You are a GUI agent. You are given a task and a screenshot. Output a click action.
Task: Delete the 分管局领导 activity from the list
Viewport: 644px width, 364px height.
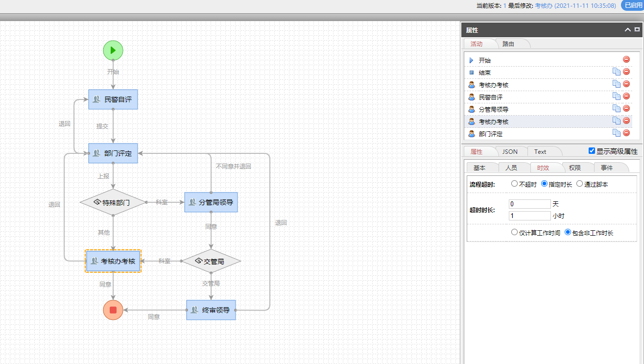click(626, 108)
